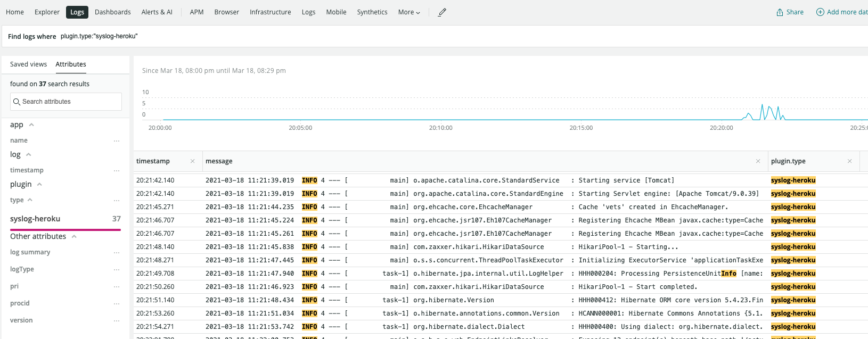Click message 'Starting Servlet engine' row
The height and width of the screenshot is (339, 868).
(669, 194)
